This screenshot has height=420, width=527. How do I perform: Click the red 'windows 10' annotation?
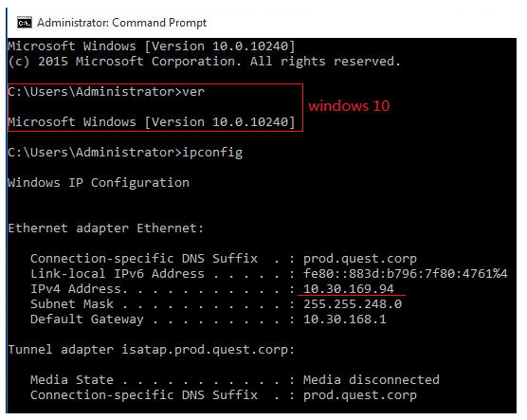349,106
